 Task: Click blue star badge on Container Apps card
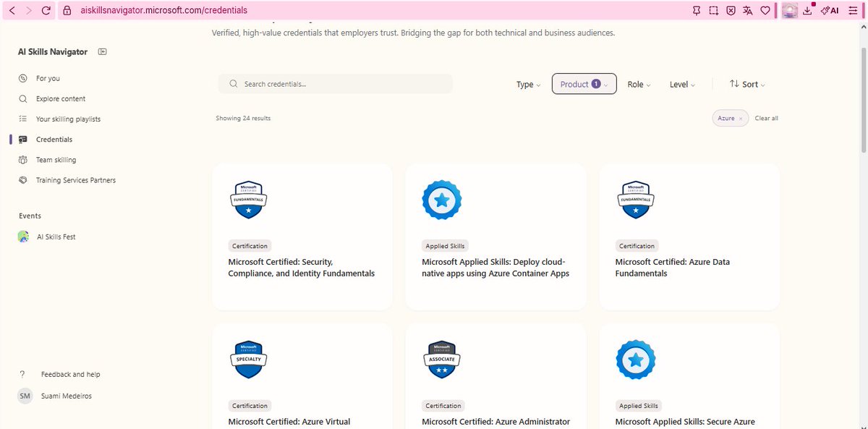(442, 199)
